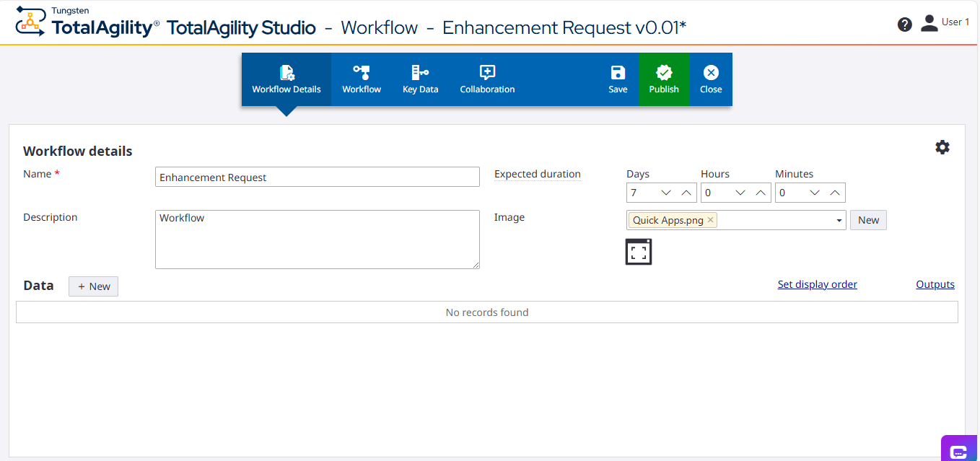980x461 pixels.
Task: Click the Tungsten TotalAgility logo
Action: tap(87, 22)
